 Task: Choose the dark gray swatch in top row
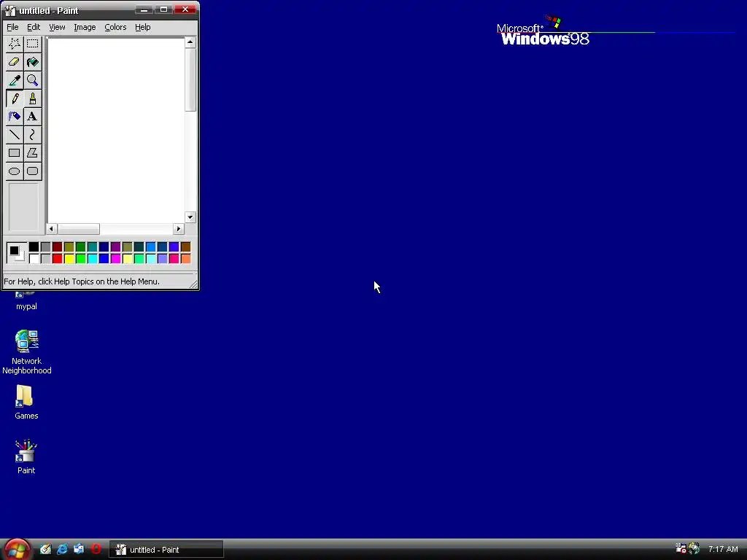(46, 246)
